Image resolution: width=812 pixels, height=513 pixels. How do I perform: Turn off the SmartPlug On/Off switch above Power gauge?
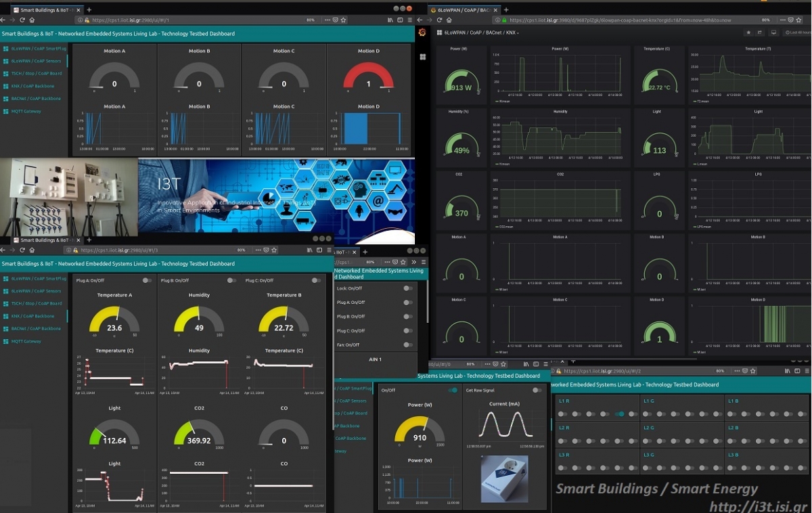tap(453, 390)
